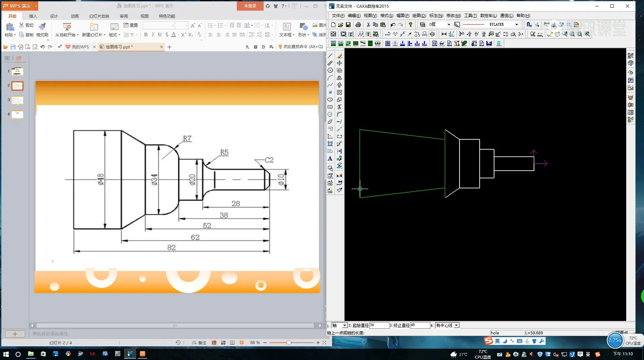Switch to slide sorter view in status bar
The image size is (644, 360).
(223, 343)
